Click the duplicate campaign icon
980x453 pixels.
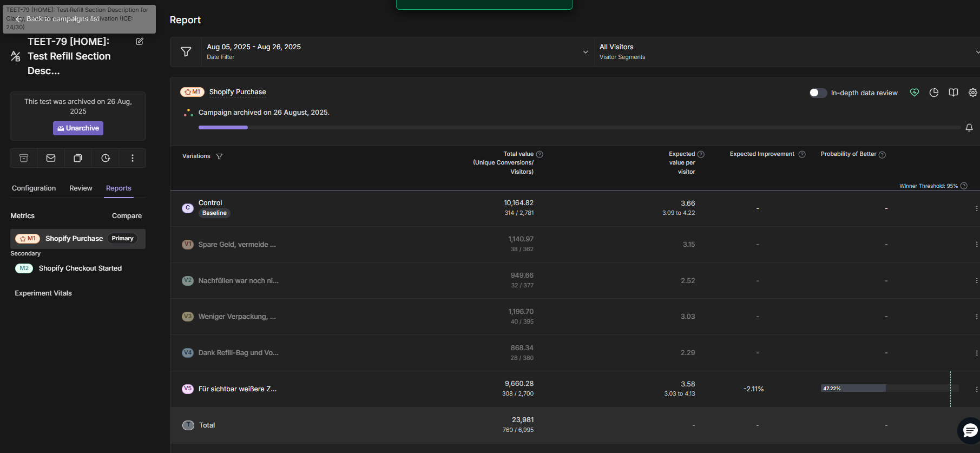pos(78,158)
